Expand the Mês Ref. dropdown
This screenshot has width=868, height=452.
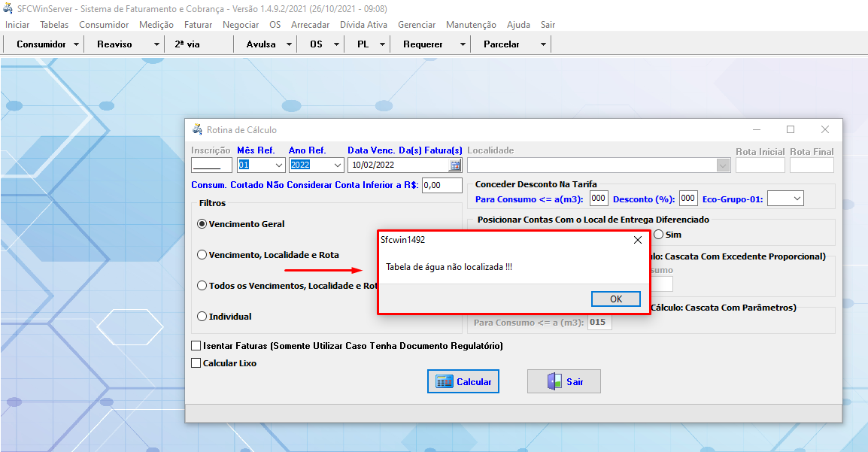click(x=278, y=165)
